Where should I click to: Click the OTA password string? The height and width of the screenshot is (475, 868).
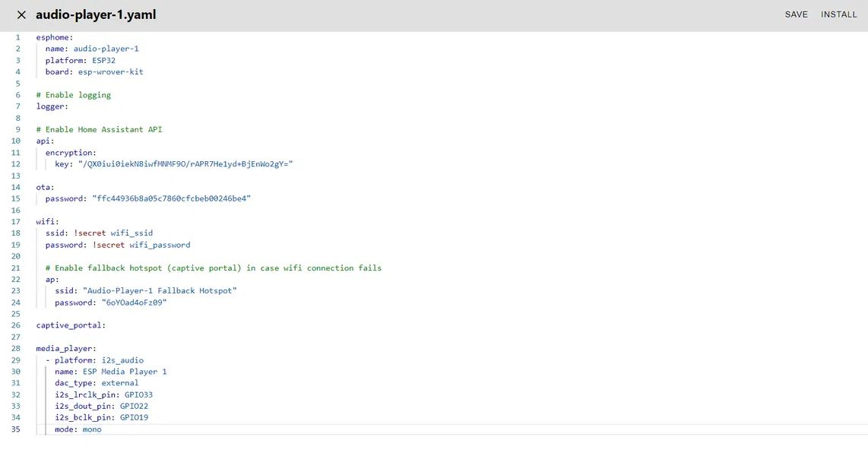pyautogui.click(x=171, y=198)
